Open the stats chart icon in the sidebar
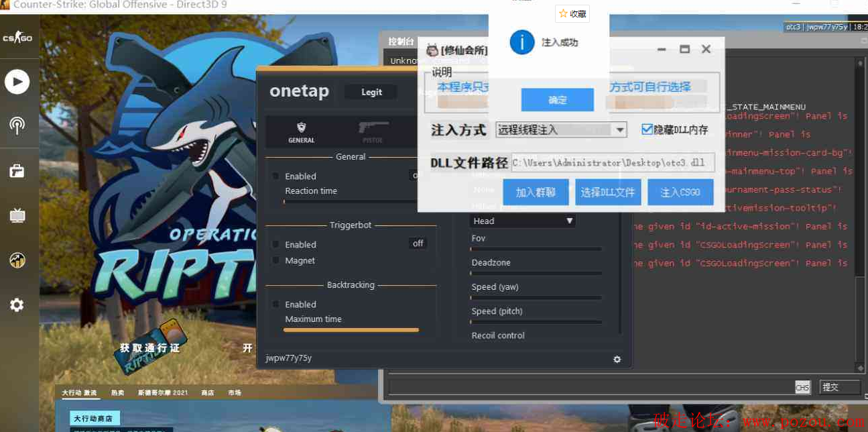Image resolution: width=868 pixels, height=432 pixels. pyautogui.click(x=17, y=260)
